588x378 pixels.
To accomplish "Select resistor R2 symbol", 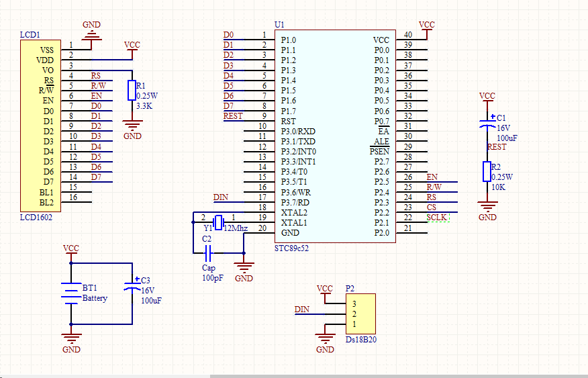I will [487, 171].
